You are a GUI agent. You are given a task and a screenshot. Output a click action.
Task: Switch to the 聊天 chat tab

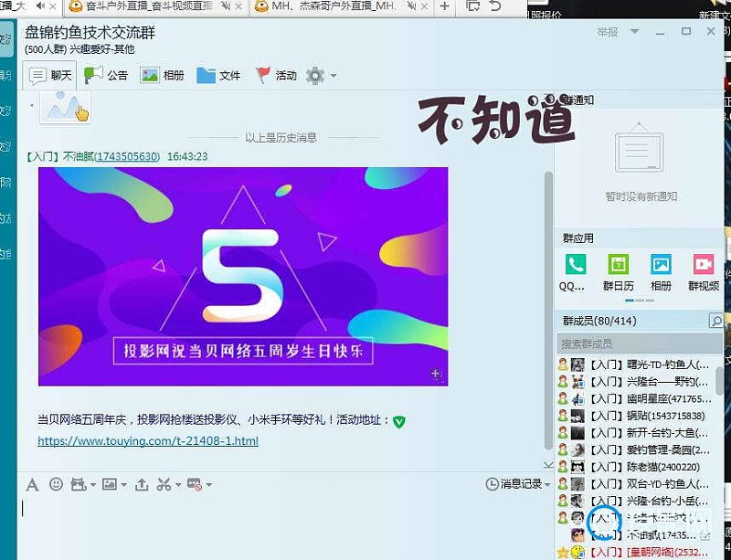[x=50, y=75]
